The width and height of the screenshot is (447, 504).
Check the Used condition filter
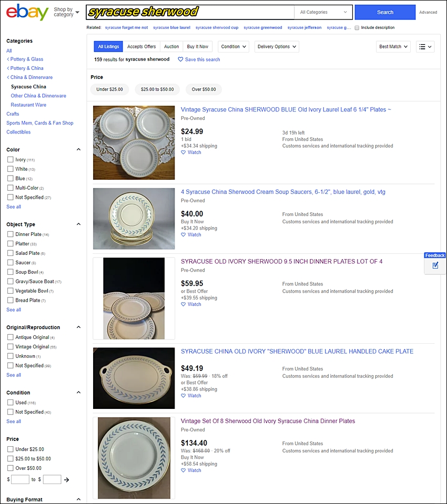(11, 403)
